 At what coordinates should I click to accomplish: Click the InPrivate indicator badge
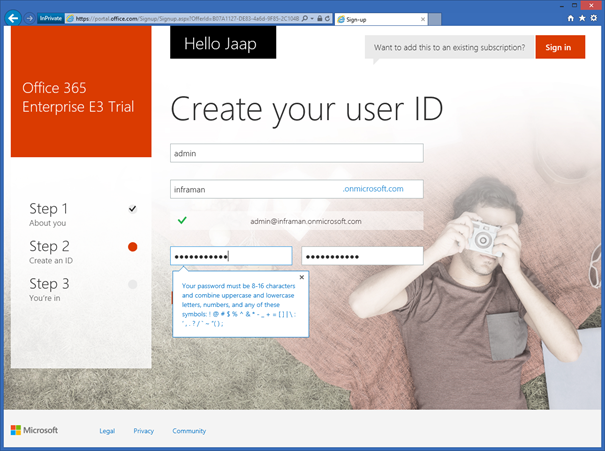coord(51,18)
